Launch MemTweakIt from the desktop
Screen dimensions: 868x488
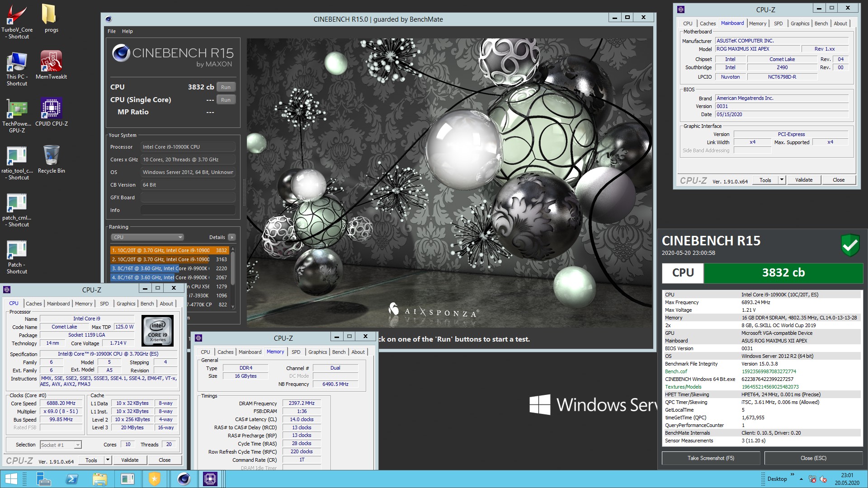click(x=51, y=65)
